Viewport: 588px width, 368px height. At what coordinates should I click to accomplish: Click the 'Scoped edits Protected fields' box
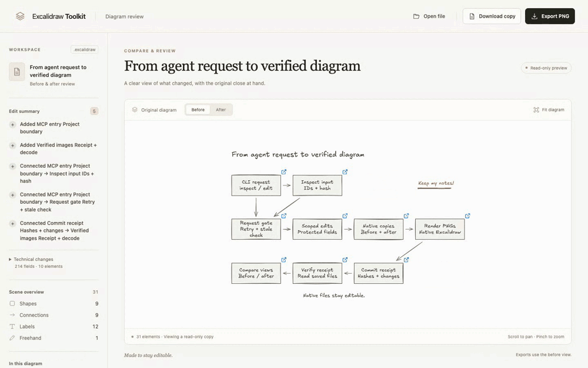(318, 229)
